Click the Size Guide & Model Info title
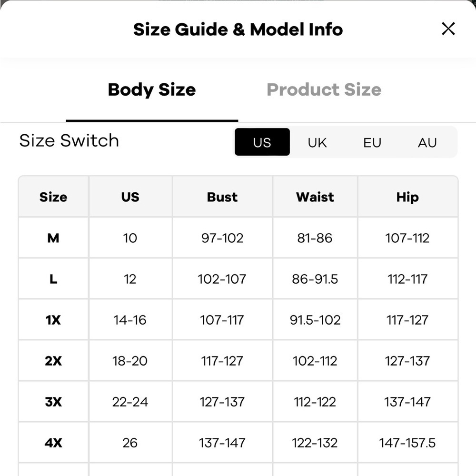Screen dimensions: 476x476 238,30
